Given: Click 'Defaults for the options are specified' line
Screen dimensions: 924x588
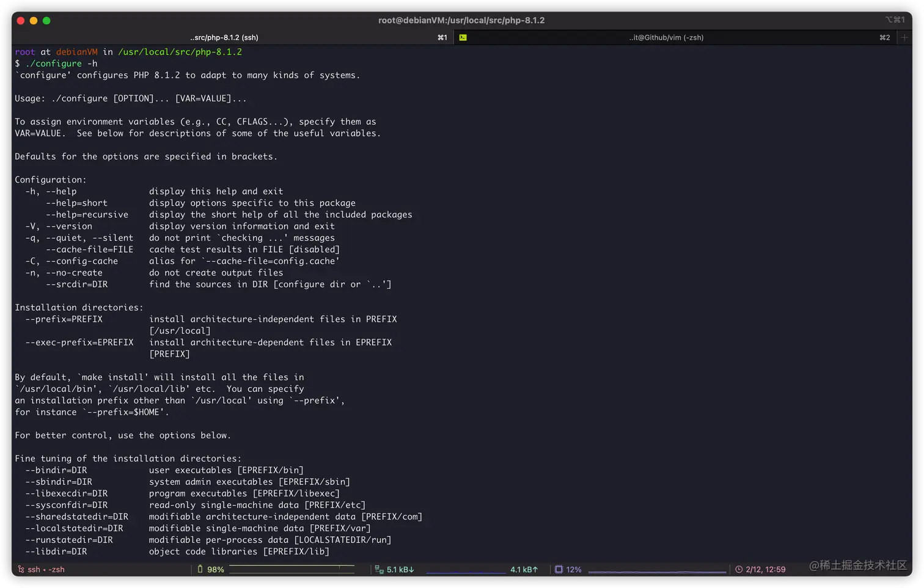Looking at the screenshot, I should (146, 156).
